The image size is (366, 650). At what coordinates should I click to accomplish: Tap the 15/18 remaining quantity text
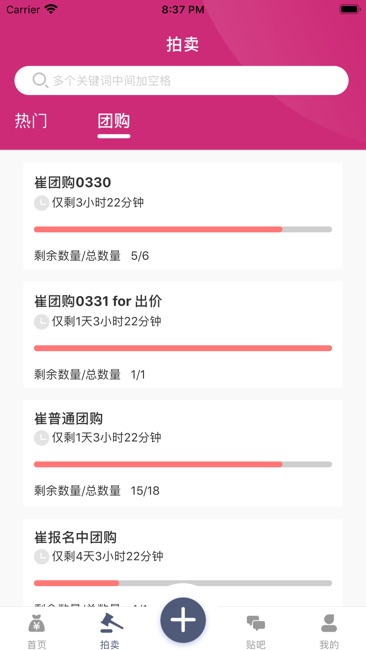coord(145,491)
